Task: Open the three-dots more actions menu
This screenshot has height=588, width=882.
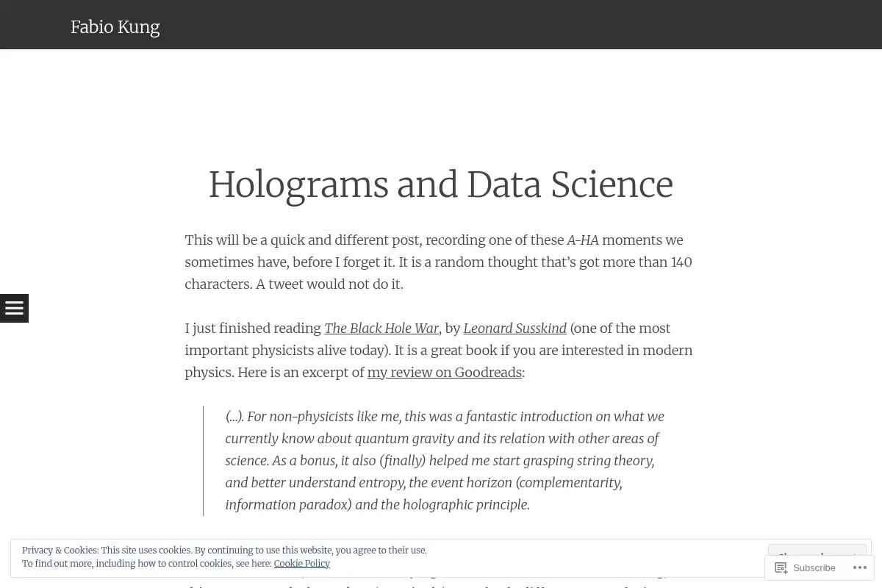Action: [858, 567]
